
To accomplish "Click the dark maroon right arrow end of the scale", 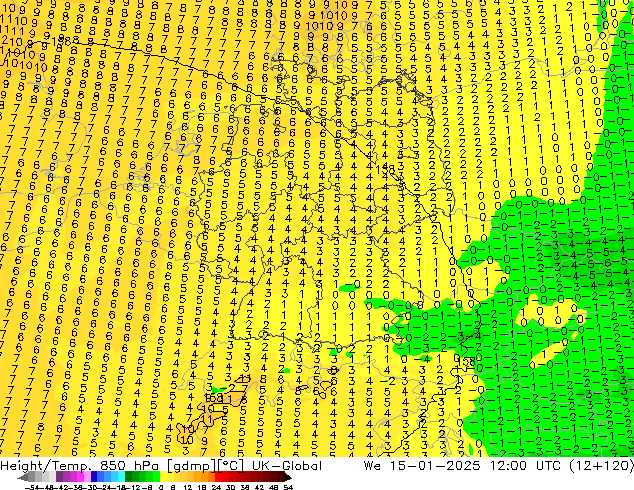I will (x=288, y=478).
